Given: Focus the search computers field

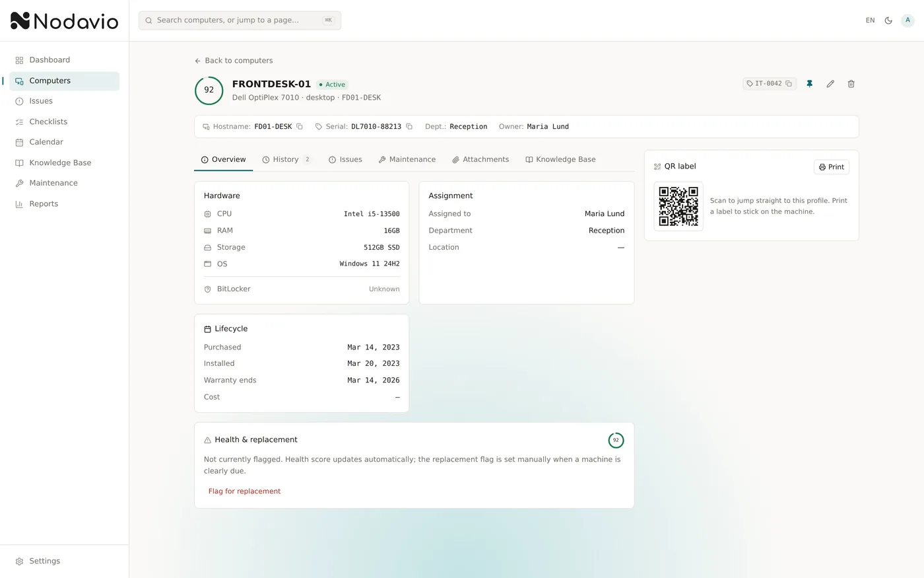Looking at the screenshot, I should coord(240,20).
